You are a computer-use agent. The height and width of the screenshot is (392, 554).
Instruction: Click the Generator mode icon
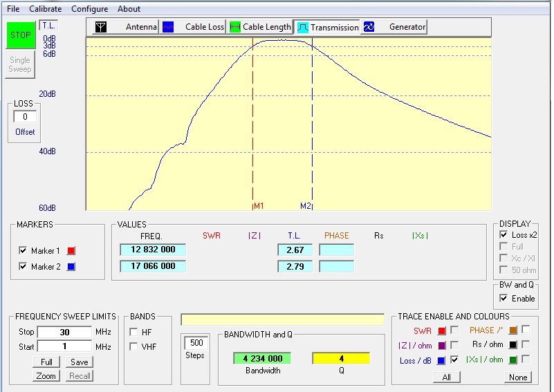[369, 27]
